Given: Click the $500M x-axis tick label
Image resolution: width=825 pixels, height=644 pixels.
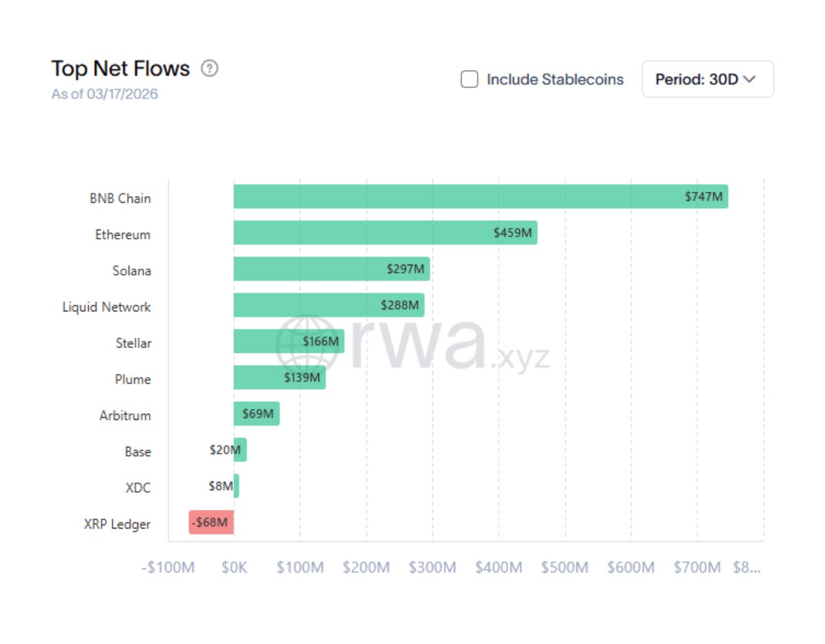Looking at the screenshot, I should coord(564,568).
